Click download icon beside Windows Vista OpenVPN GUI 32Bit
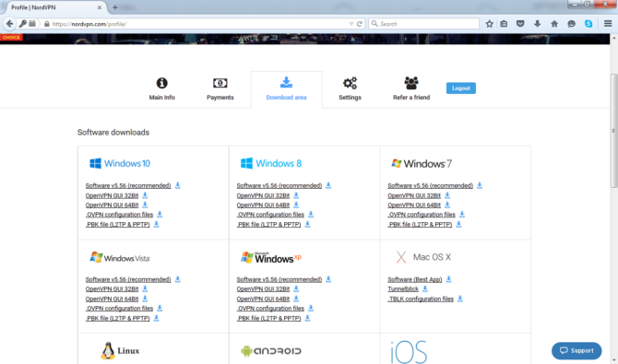 [x=145, y=288]
